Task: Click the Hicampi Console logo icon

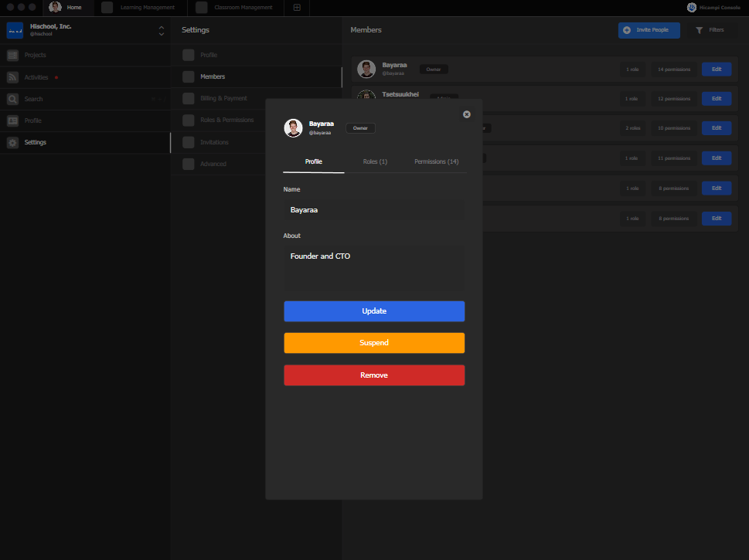Action: pos(691,8)
